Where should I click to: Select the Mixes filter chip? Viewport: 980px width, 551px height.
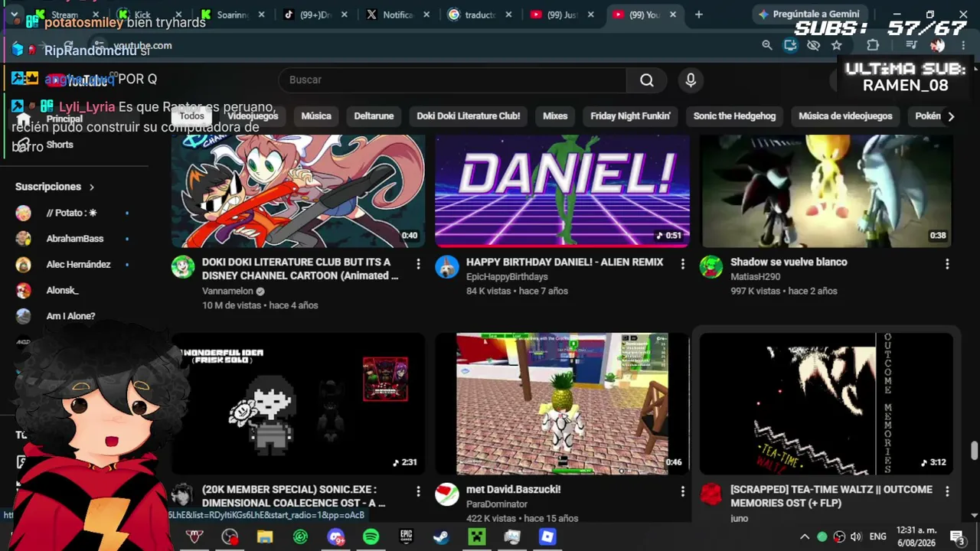[x=555, y=116]
